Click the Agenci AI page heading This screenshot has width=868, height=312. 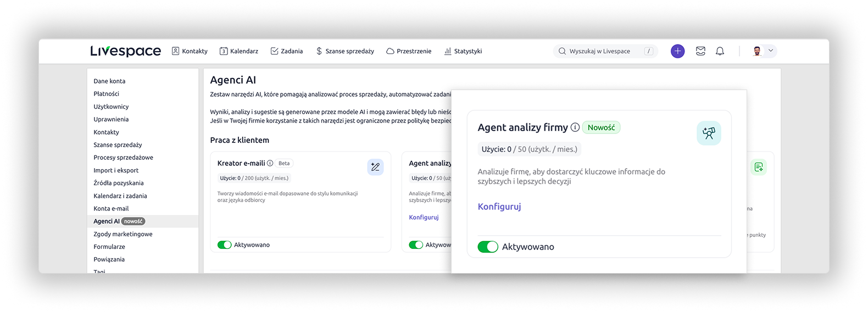233,80
